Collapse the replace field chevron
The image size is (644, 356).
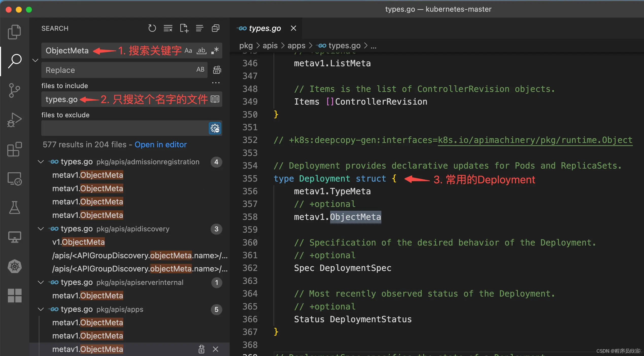(35, 60)
